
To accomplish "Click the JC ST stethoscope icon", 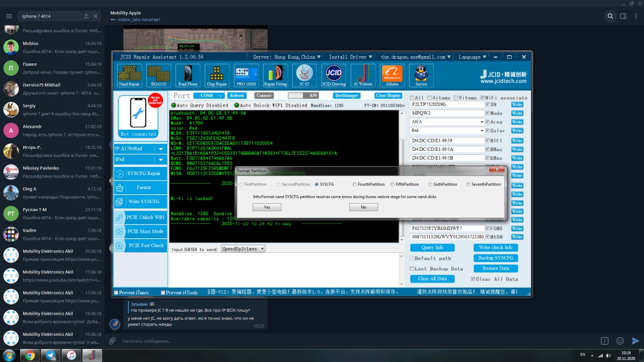I will pyautogui.click(x=304, y=75).
